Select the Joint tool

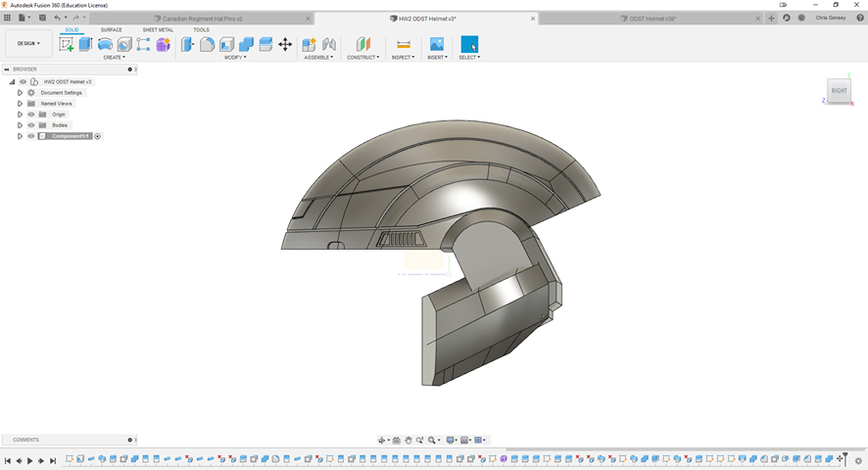point(329,44)
